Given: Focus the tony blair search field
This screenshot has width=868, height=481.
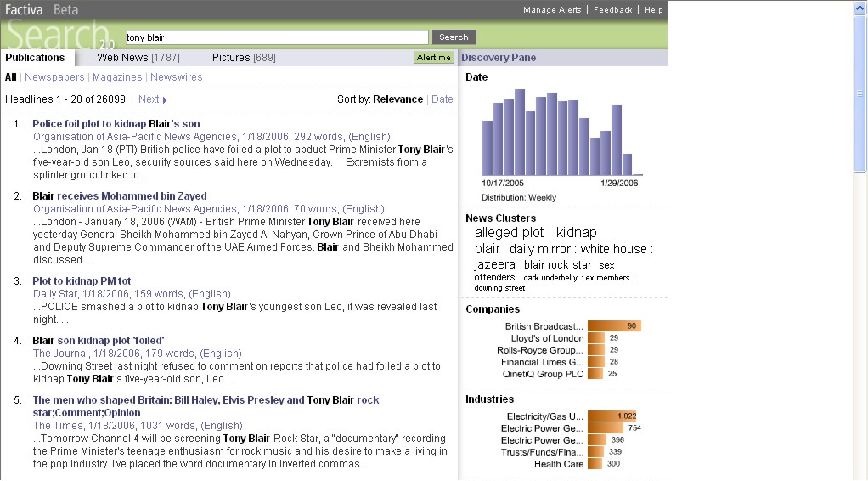Looking at the screenshot, I should pyautogui.click(x=277, y=37).
